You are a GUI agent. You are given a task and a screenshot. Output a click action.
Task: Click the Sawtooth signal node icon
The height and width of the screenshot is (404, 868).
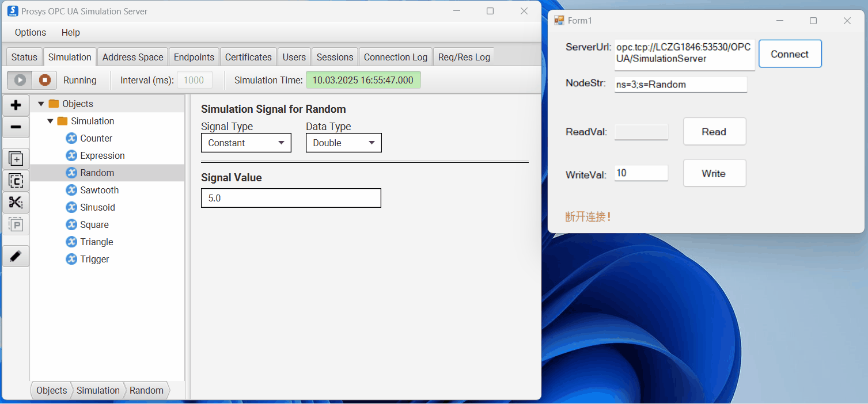pos(71,190)
